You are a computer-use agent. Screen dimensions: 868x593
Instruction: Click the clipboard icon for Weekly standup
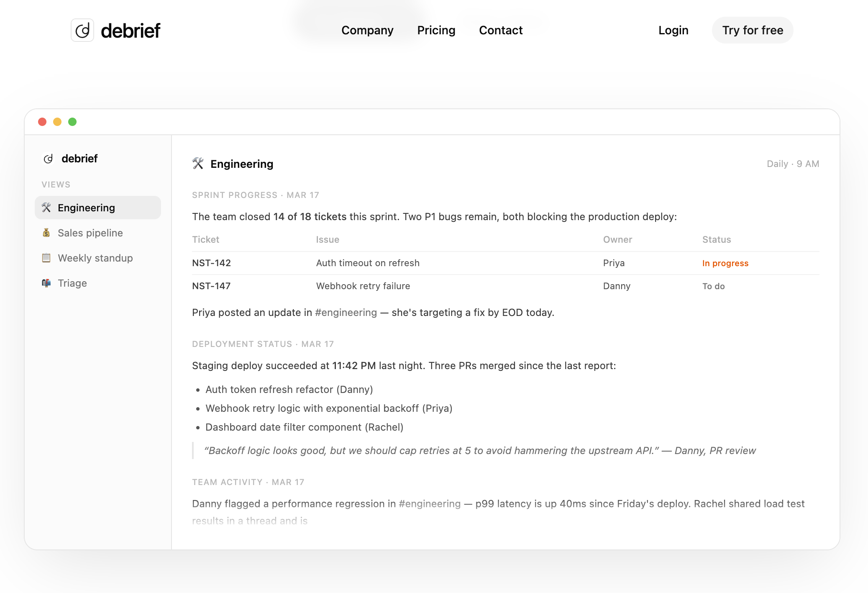pyautogui.click(x=46, y=258)
